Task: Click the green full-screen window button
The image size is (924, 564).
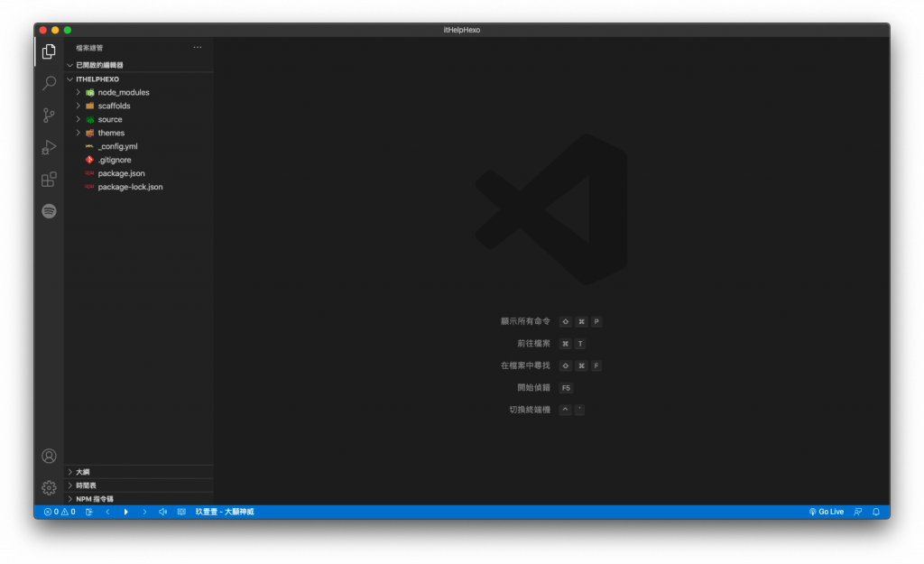Action: 68,30
